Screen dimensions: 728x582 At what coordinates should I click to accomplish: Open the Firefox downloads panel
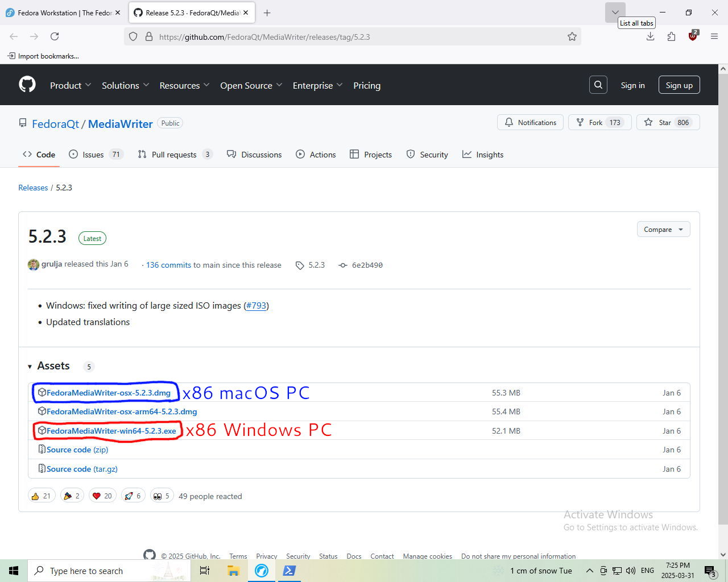(650, 36)
